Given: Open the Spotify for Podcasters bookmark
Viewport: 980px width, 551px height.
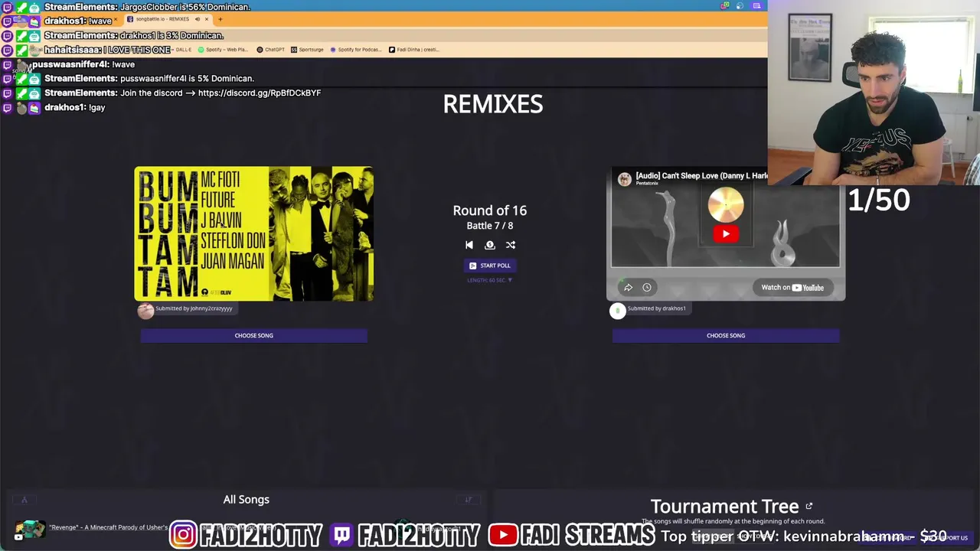Looking at the screenshot, I should click(356, 50).
